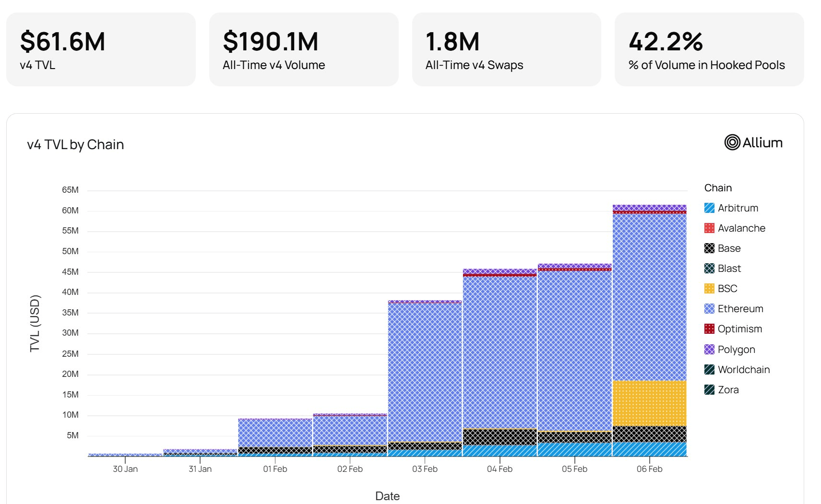Click the Chain legend heading
821x504 pixels.
pyautogui.click(x=718, y=188)
